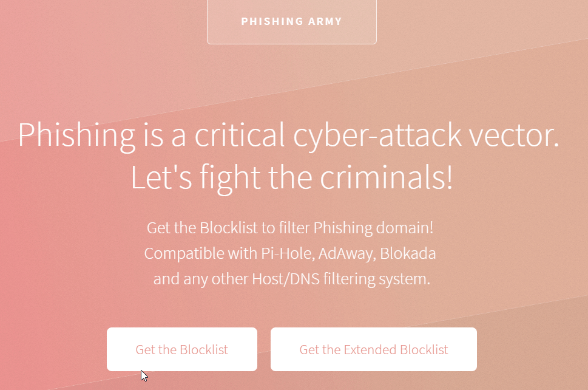Click 'filtering system.' at description end
The image size is (588, 390).
click(x=376, y=279)
